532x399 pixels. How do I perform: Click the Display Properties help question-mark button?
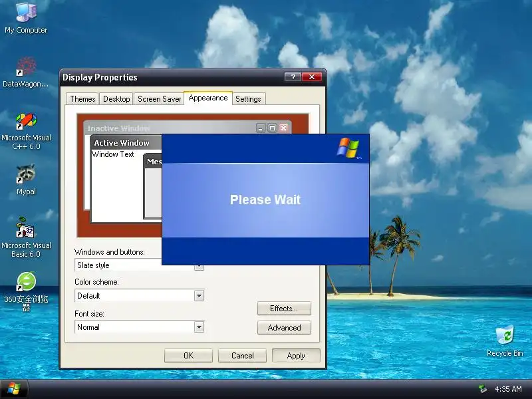coord(293,77)
